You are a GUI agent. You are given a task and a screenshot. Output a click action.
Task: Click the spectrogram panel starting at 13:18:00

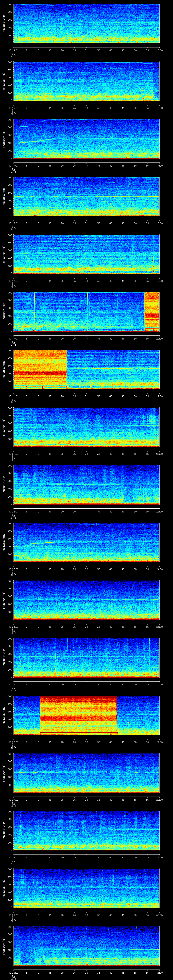[86, 254]
